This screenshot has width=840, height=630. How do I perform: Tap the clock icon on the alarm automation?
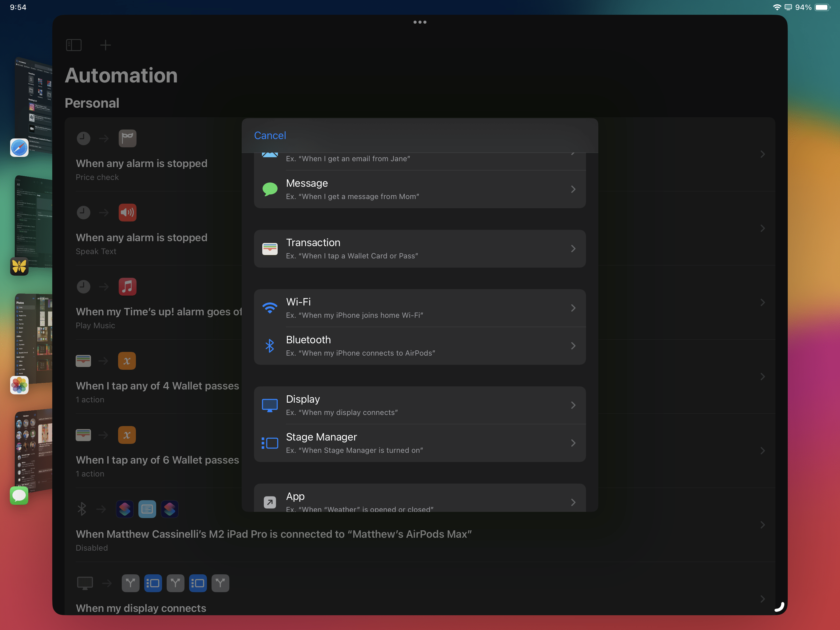[x=84, y=138]
